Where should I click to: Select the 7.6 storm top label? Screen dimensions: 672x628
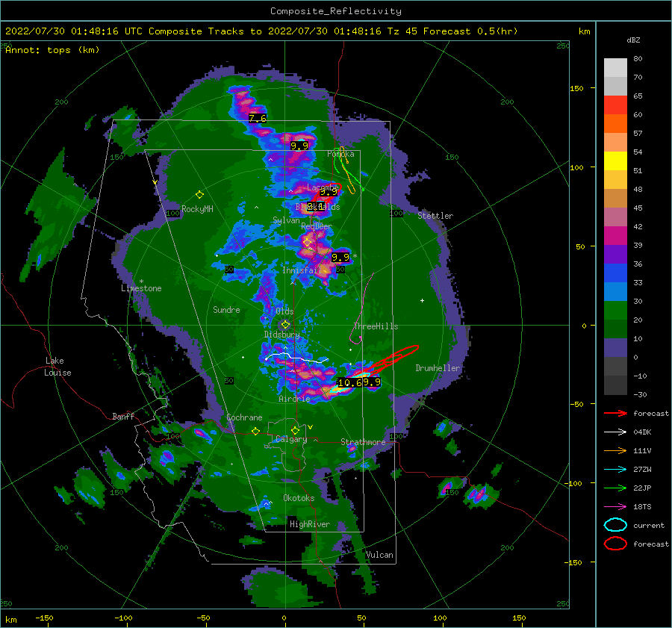point(258,118)
